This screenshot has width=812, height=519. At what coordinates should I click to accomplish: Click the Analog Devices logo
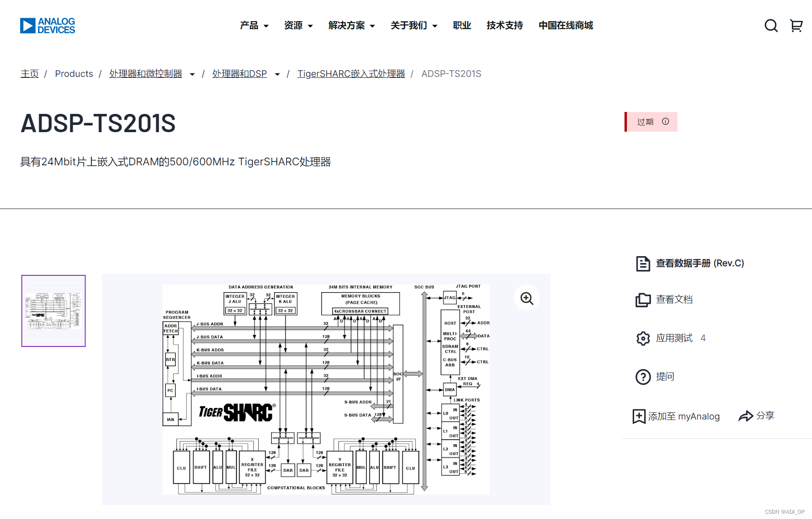tap(47, 25)
